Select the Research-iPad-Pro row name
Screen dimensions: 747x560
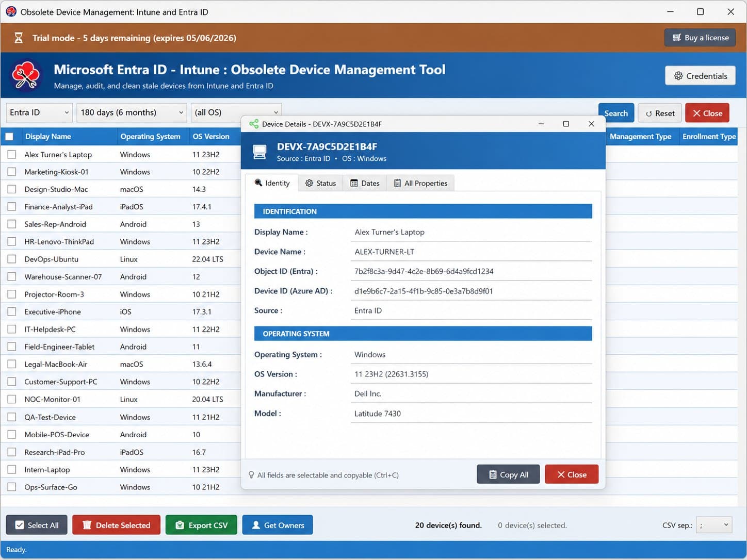pyautogui.click(x=55, y=452)
